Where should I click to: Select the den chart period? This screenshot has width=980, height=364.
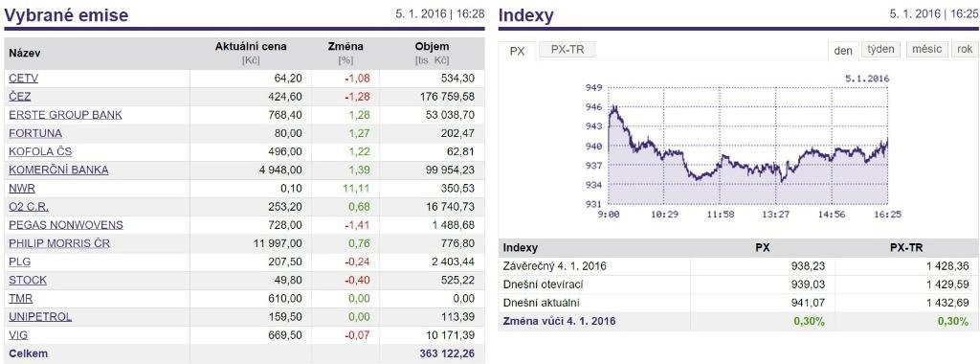tap(843, 51)
